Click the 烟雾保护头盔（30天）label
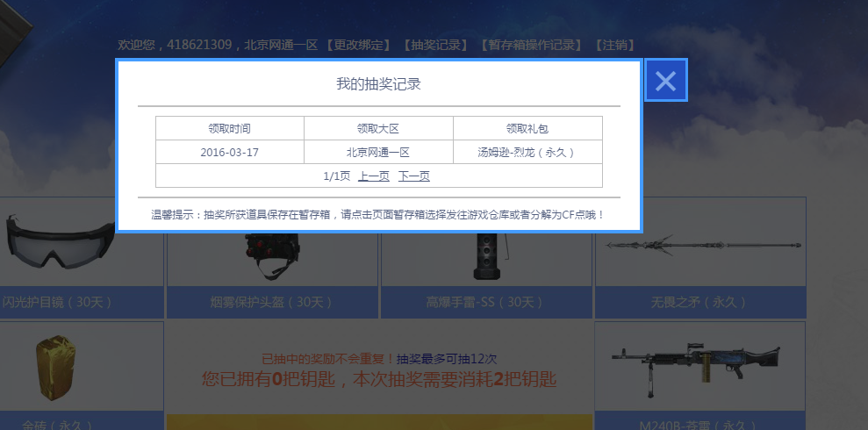Viewport: 868px width, 430px height. [x=272, y=302]
